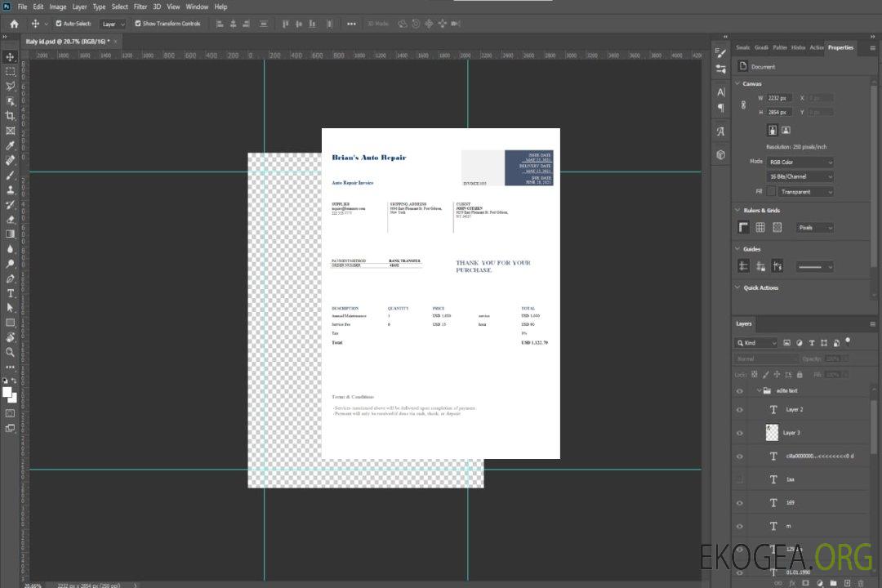Click the Home icon in options bar

click(x=14, y=24)
